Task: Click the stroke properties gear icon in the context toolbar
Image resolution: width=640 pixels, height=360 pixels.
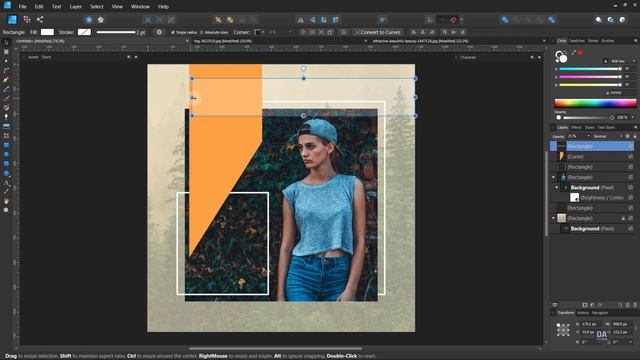Action: point(159,32)
